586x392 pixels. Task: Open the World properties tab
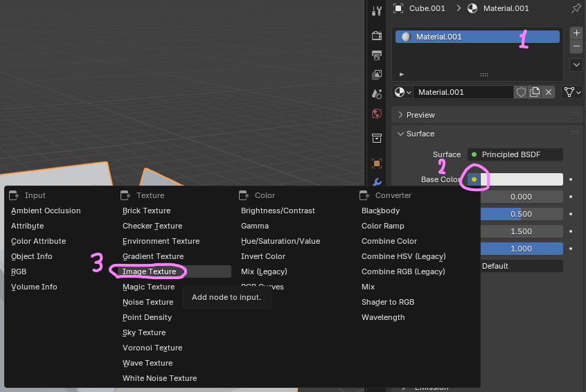(377, 114)
